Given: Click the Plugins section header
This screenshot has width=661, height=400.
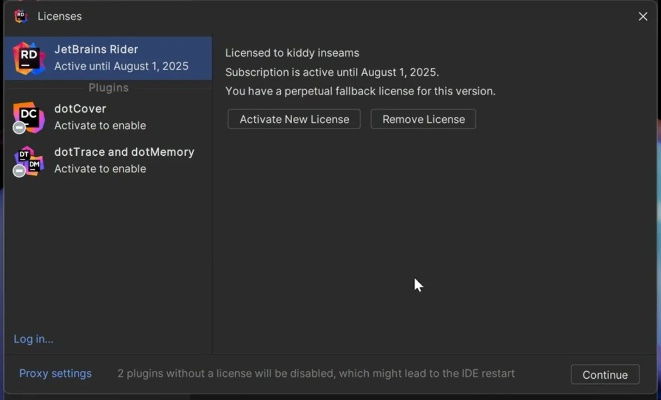Looking at the screenshot, I should [x=108, y=88].
